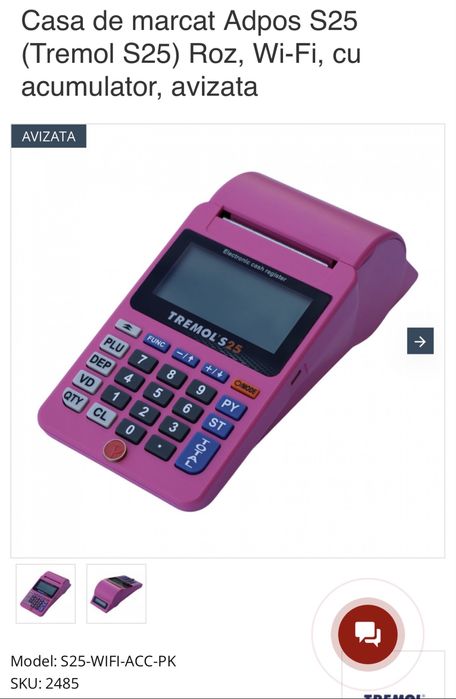
Task: Click the CL key on the keypad
Action: coord(101,415)
